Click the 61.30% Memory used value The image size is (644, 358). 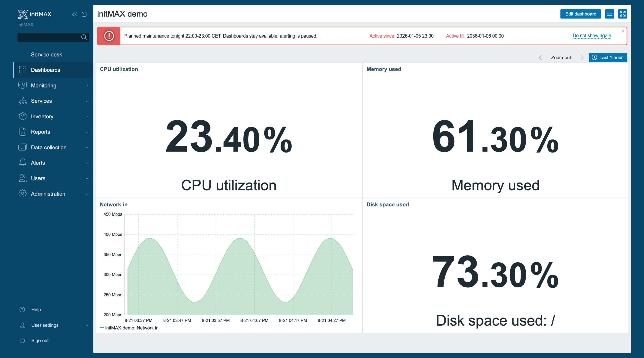[495, 136]
